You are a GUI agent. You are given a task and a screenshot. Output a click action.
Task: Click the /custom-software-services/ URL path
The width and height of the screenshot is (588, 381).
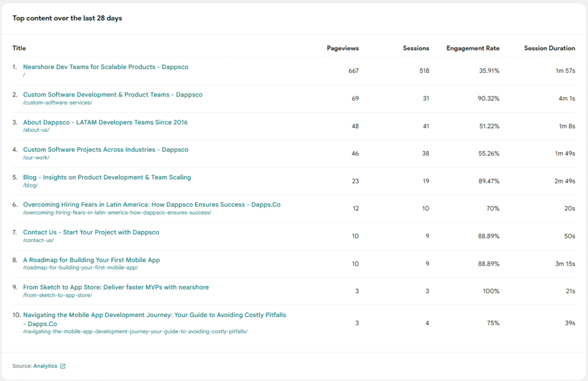coord(57,102)
